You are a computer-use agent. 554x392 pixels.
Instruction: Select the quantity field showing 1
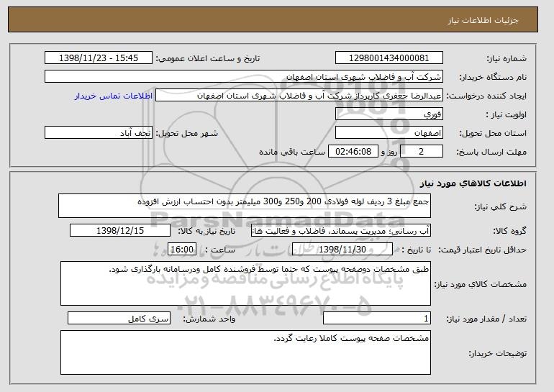(377, 318)
